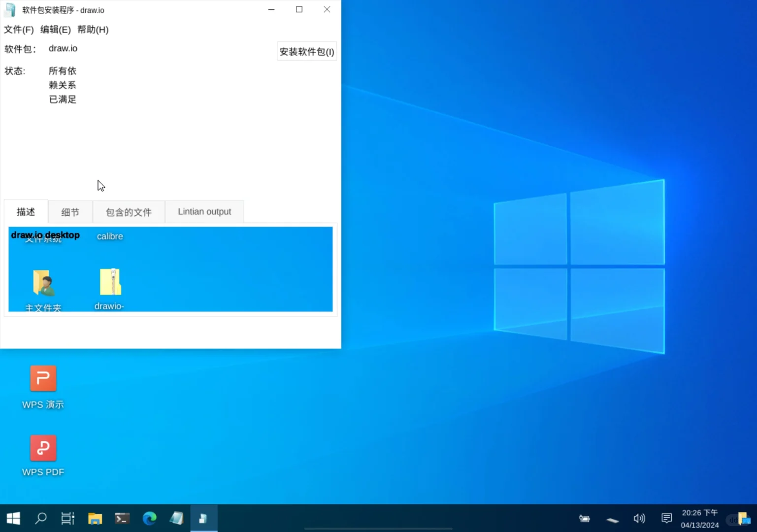Open the 帮助(H) menu
The width and height of the screenshot is (757, 532).
(93, 30)
